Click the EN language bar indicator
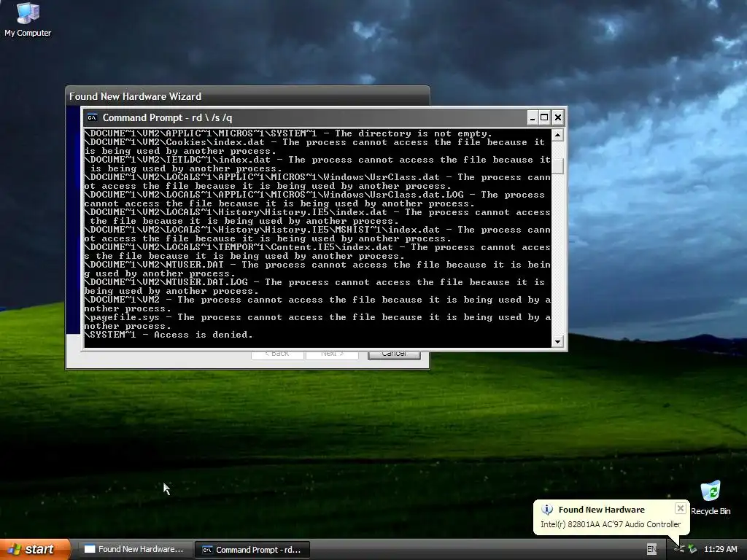 tap(651, 550)
